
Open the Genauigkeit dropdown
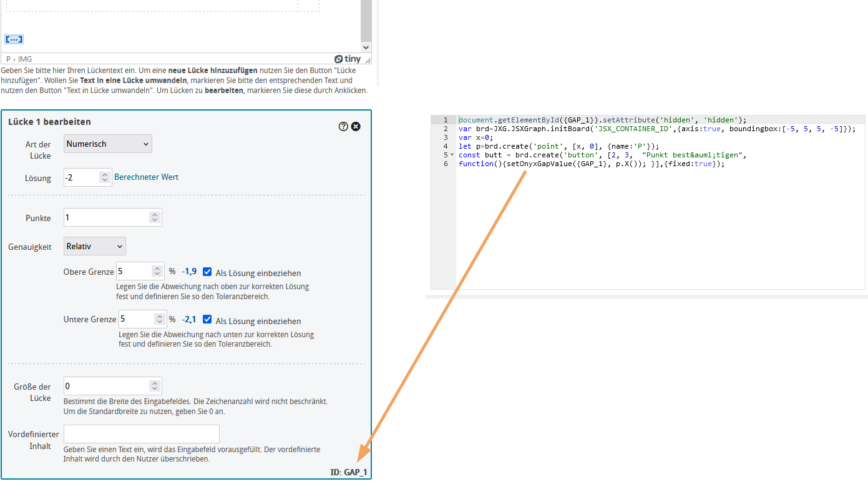94,245
